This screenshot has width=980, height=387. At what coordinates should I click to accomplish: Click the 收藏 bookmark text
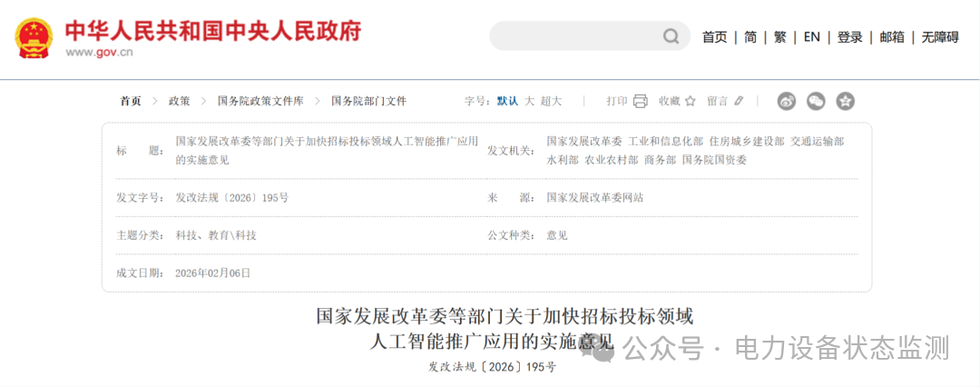click(670, 101)
